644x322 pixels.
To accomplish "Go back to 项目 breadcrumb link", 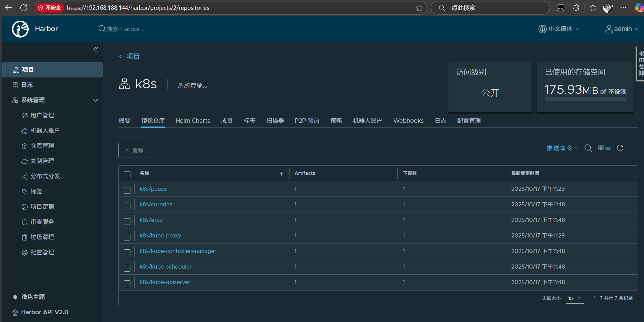I will [129, 56].
